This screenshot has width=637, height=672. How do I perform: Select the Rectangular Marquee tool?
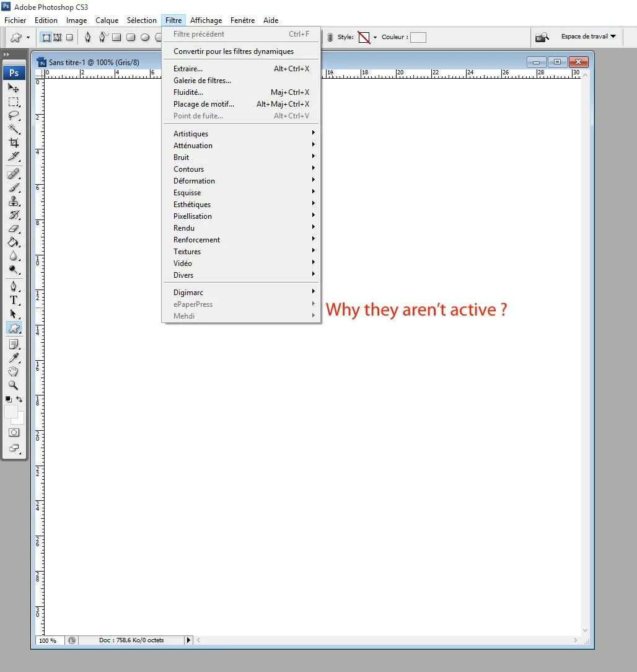pyautogui.click(x=14, y=102)
